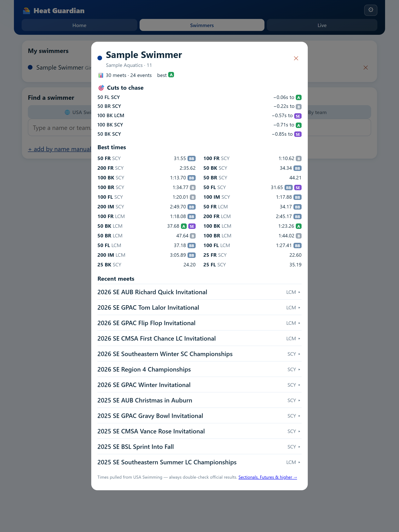Expand 2026 SE GPAC Tom Lalor Invitational
The width and height of the screenshot is (399, 532).
(x=199, y=307)
